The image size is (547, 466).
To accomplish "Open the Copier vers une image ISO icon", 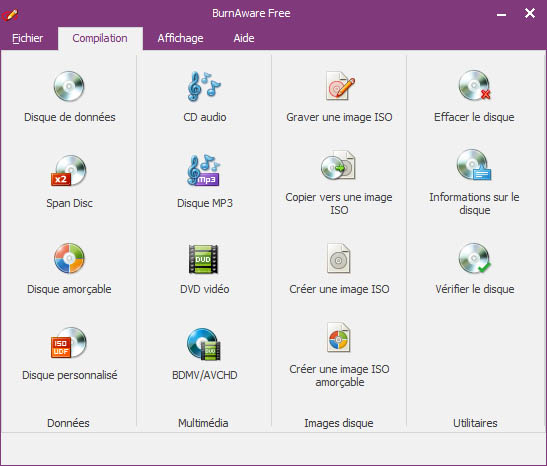I will pyautogui.click(x=338, y=165).
